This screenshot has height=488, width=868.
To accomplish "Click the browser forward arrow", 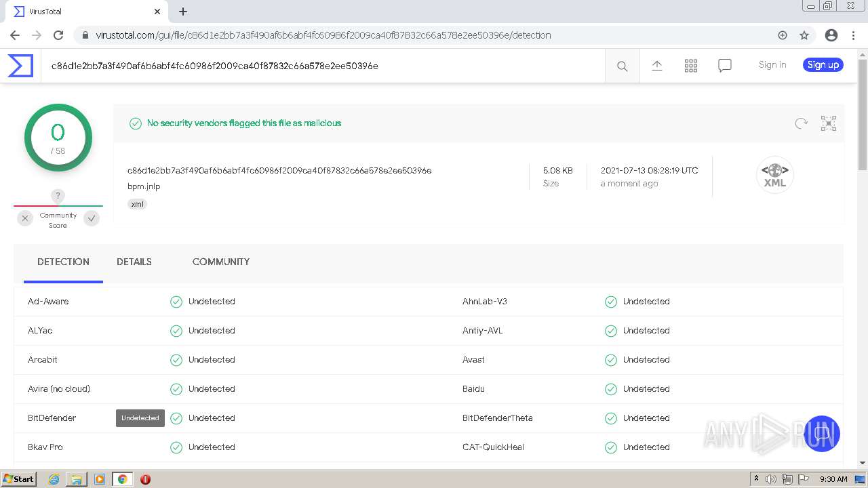I will [x=37, y=35].
